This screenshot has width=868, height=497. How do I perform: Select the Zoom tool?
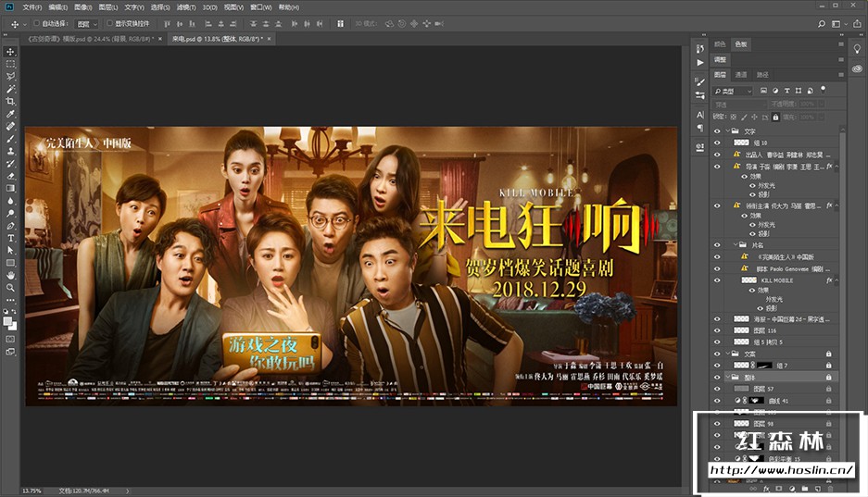tap(10, 288)
